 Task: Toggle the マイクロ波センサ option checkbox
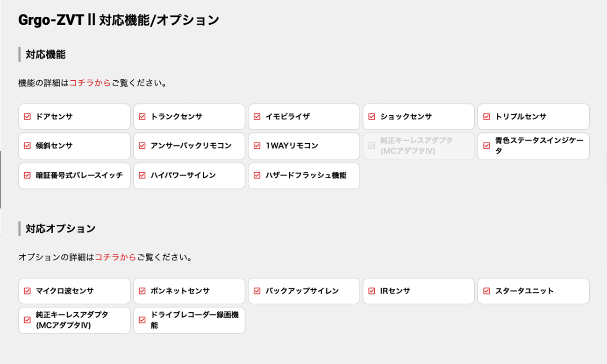tap(27, 291)
